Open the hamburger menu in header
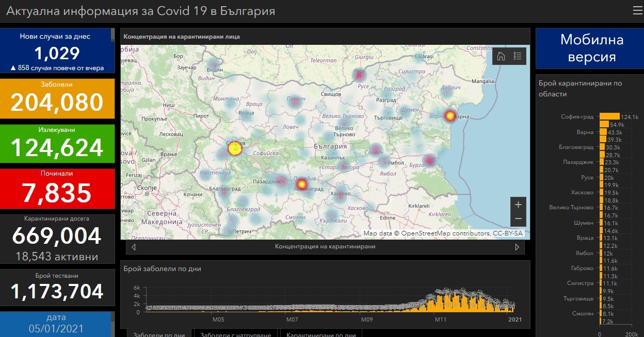This screenshot has height=337, width=644. (x=637, y=11)
